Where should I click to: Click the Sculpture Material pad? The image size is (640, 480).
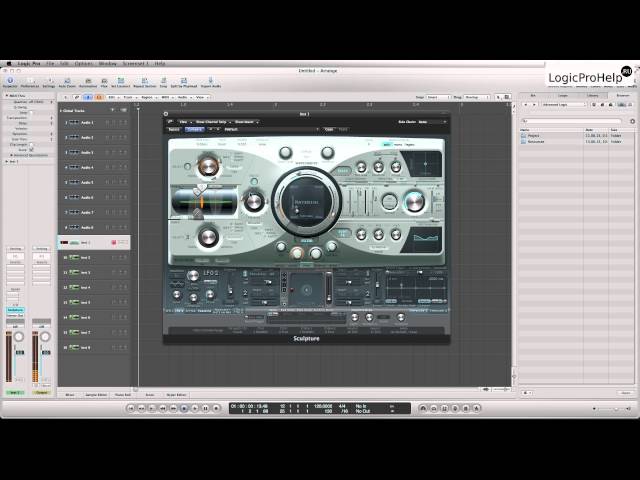(307, 202)
